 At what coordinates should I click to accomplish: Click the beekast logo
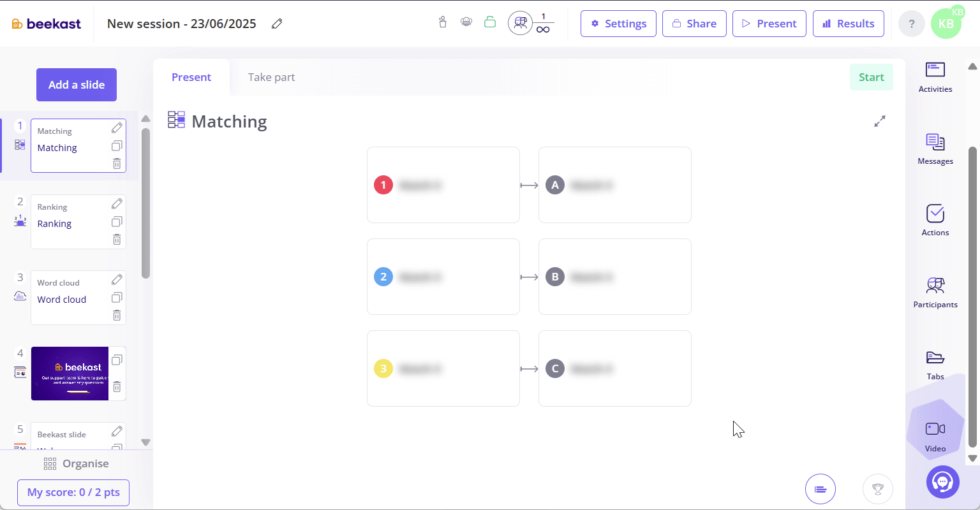[x=47, y=24]
